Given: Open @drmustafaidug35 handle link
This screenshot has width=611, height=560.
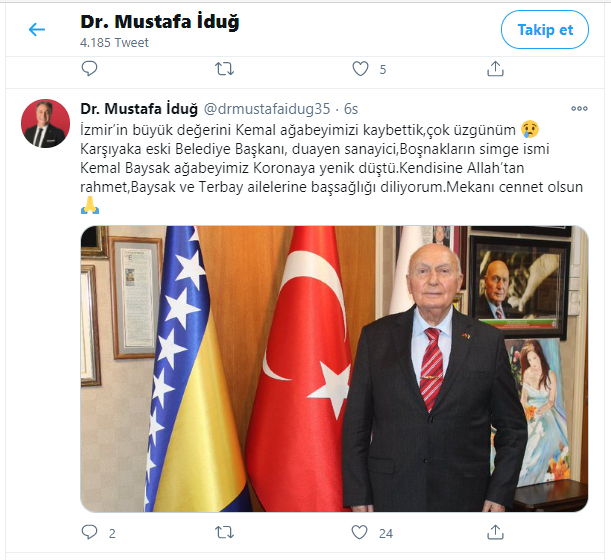Looking at the screenshot, I should pyautogui.click(x=267, y=109).
